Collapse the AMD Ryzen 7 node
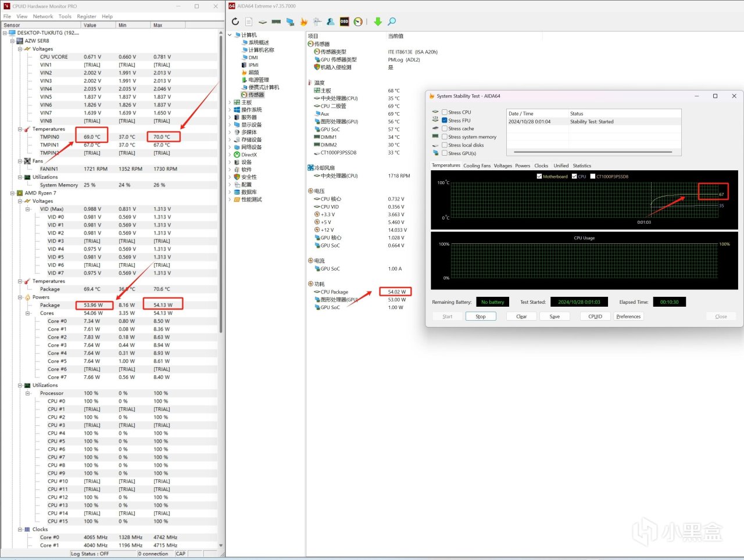Screen dimensions: 744x560 click(12, 193)
